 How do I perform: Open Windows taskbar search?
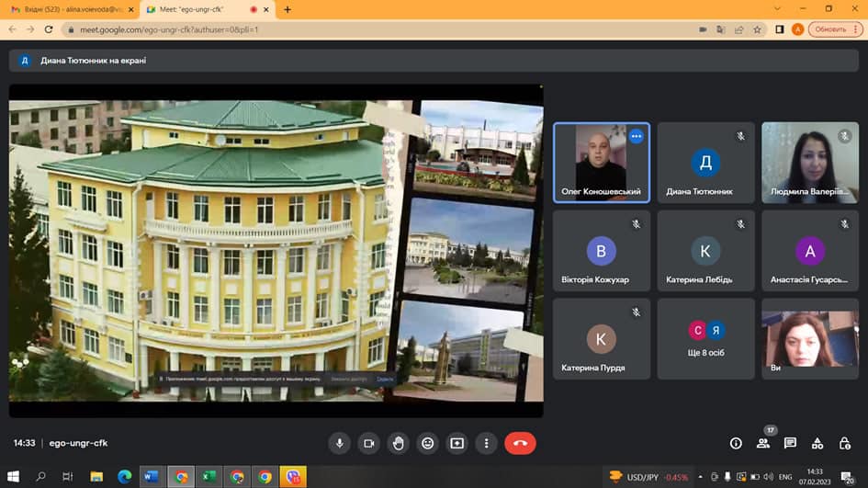40,476
